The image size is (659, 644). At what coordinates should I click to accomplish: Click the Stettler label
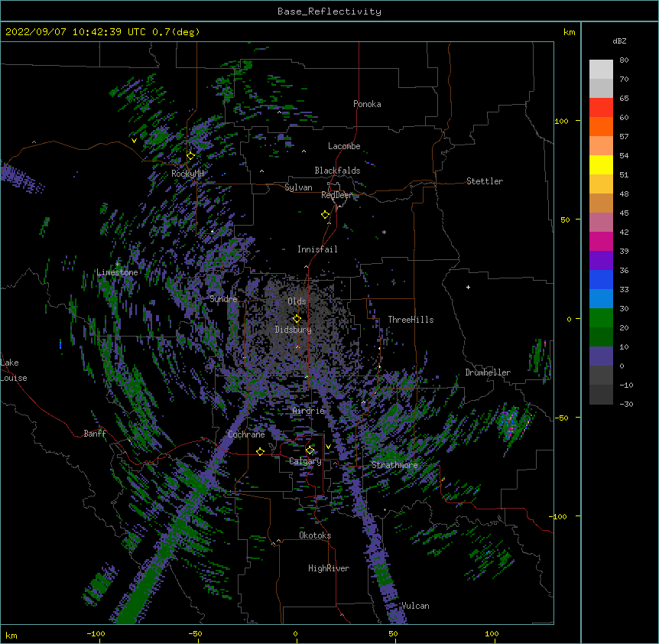(485, 181)
